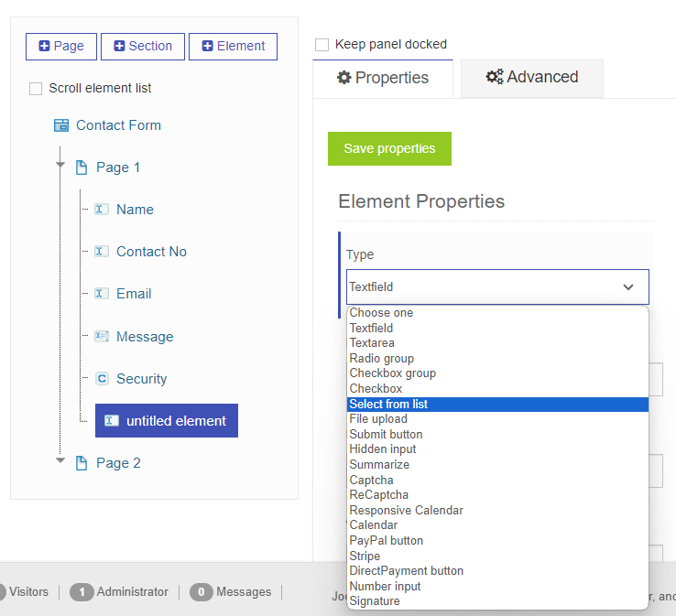Viewport: 676px width, 616px height.
Task: Check the Keep panel docked option
Action: [x=322, y=45]
